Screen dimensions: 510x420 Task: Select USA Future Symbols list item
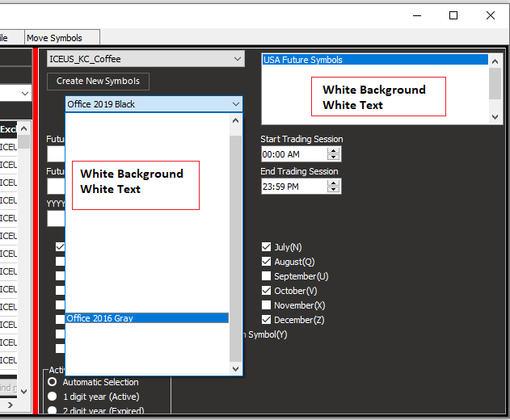tap(375, 60)
